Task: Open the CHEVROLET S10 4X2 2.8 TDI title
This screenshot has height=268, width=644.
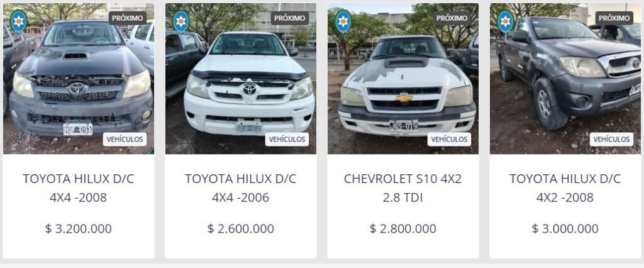Action: click(403, 188)
